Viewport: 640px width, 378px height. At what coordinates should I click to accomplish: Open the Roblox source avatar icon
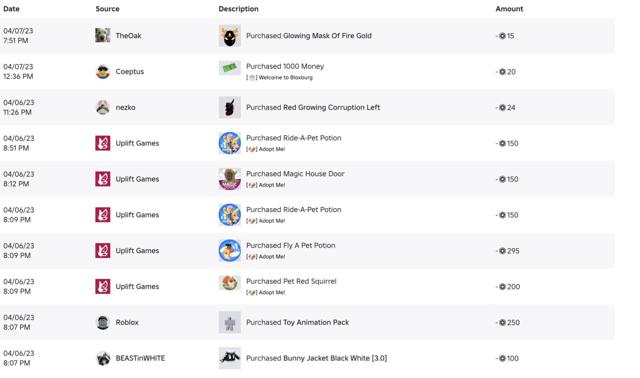102,322
